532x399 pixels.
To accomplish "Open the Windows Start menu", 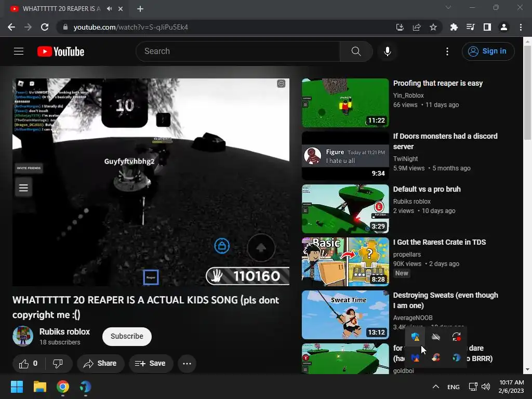I will (x=17, y=387).
